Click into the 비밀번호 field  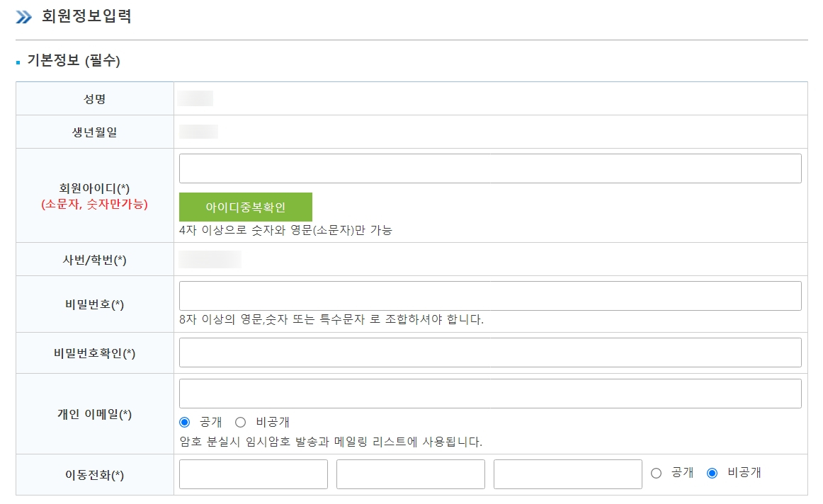tap(490, 296)
